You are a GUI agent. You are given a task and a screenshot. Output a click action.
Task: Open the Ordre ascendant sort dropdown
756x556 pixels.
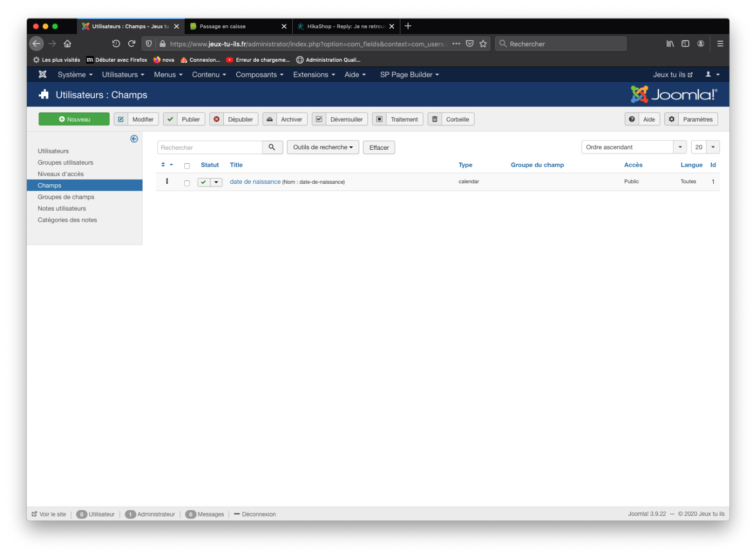click(634, 147)
